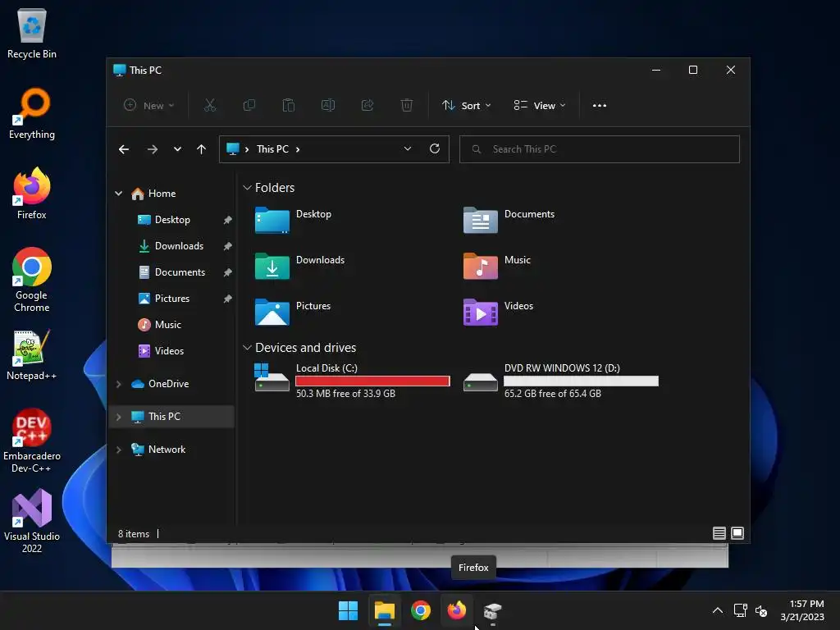The width and height of the screenshot is (840, 630).
Task: Go up one level with up arrow
Action: [202, 149]
